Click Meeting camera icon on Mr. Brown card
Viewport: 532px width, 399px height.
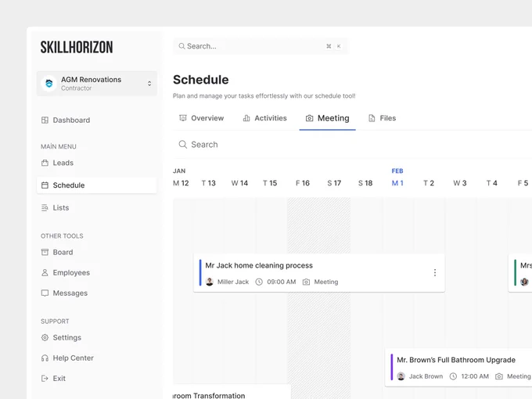[499, 376]
